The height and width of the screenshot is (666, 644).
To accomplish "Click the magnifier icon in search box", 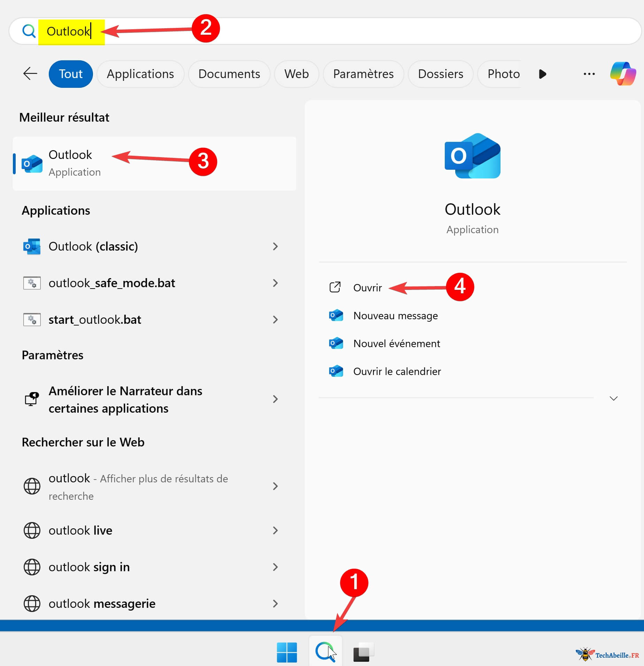I will (29, 31).
